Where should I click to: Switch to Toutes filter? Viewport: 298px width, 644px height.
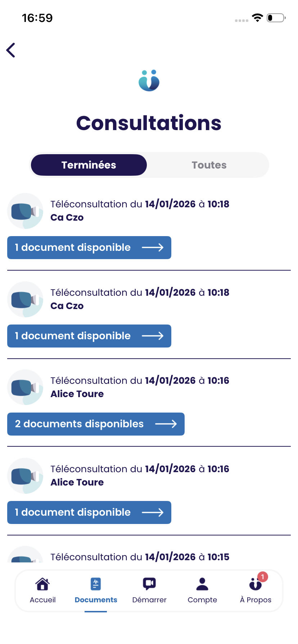(x=209, y=165)
